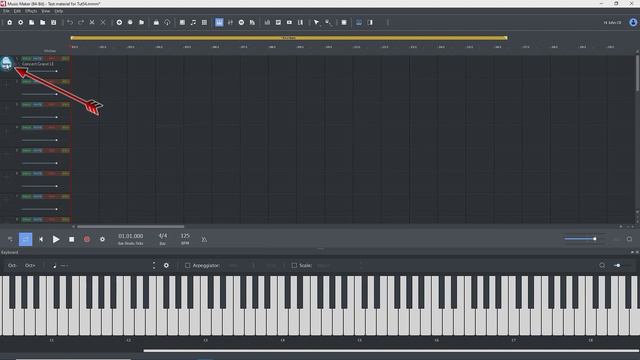Toggle the loop playback button
The height and width of the screenshot is (360, 640).
[x=25, y=239]
